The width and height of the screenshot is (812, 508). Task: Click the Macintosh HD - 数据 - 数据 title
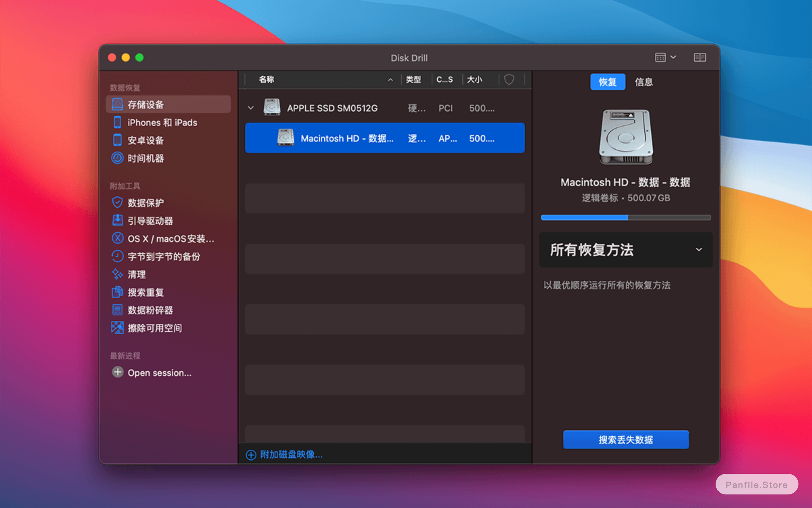point(626,182)
